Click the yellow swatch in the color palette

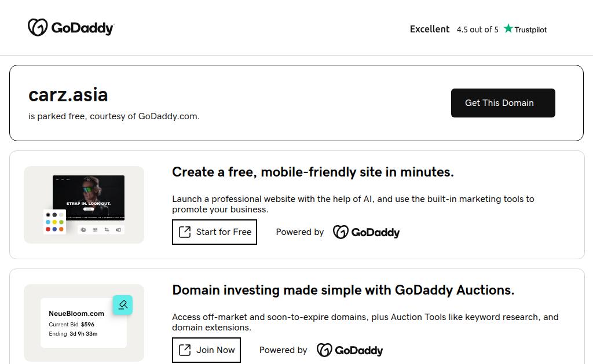tap(54, 222)
